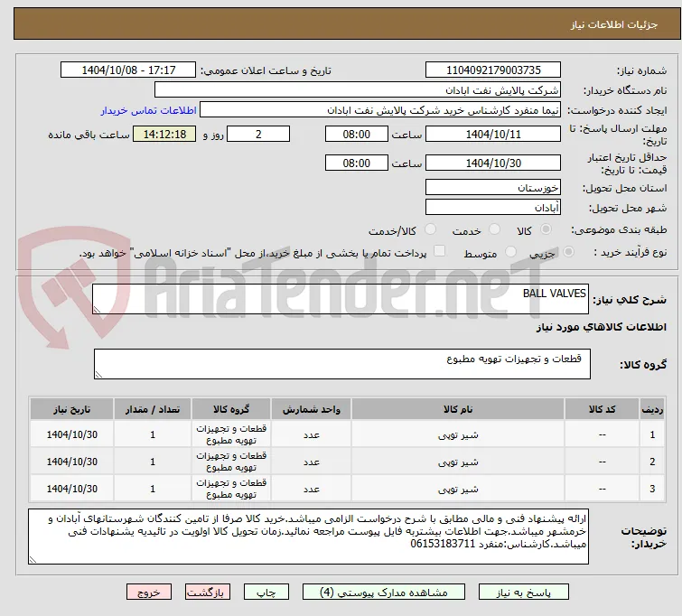Click the buyer notes text area

tap(308, 537)
